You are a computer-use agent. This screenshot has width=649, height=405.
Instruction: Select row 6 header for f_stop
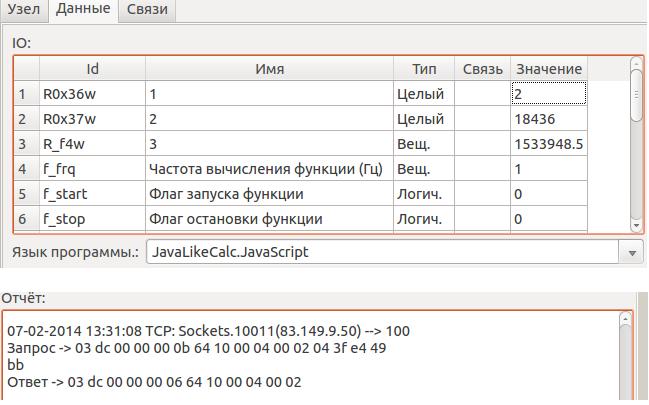[x=24, y=218]
